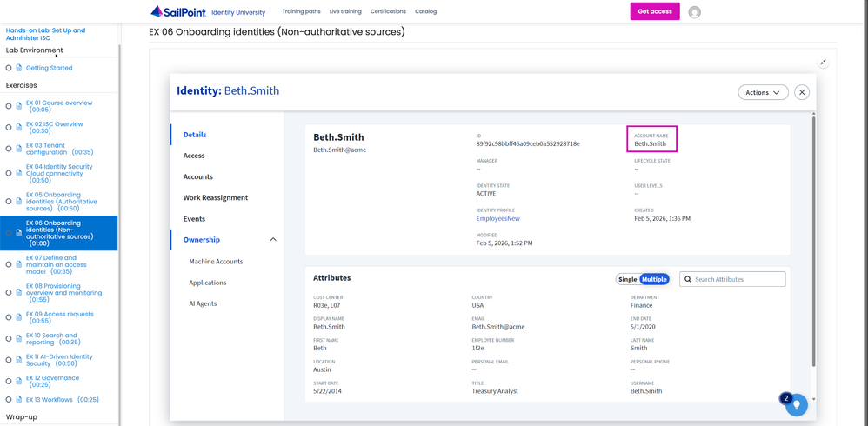Click the document icon beside Getting Started
The width and height of the screenshot is (868, 426).
coord(18,68)
